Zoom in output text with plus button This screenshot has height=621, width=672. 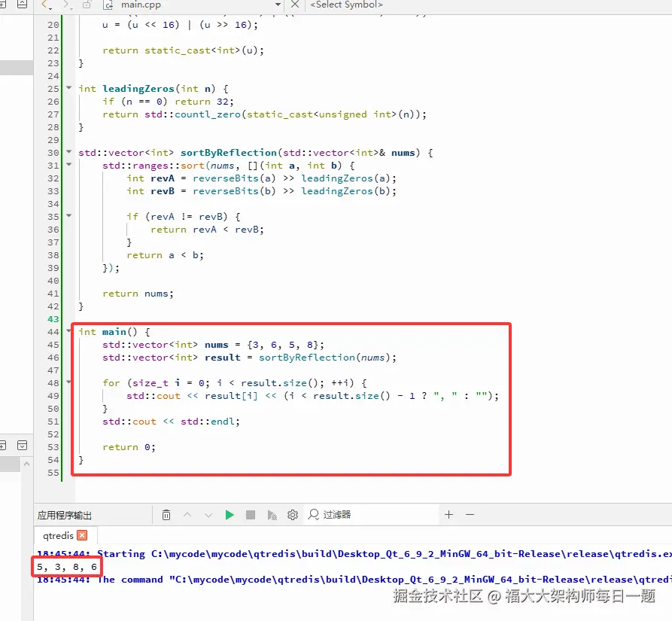point(449,514)
